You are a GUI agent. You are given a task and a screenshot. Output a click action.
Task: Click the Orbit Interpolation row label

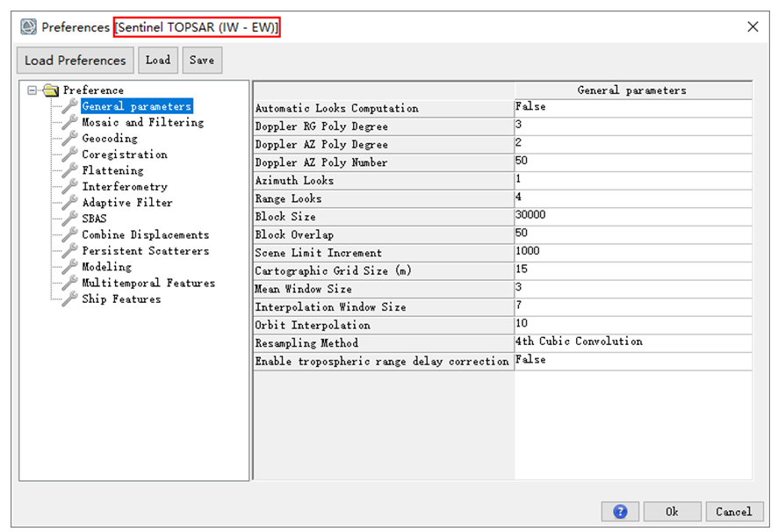point(313,325)
